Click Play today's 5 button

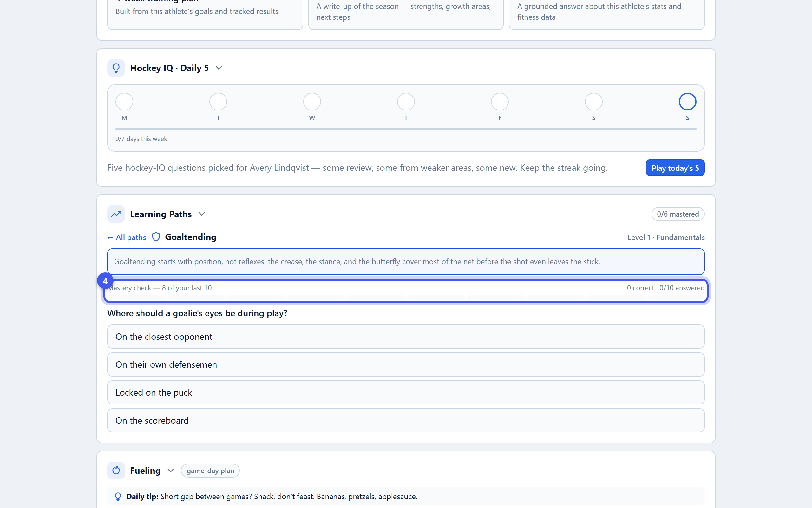pyautogui.click(x=675, y=168)
